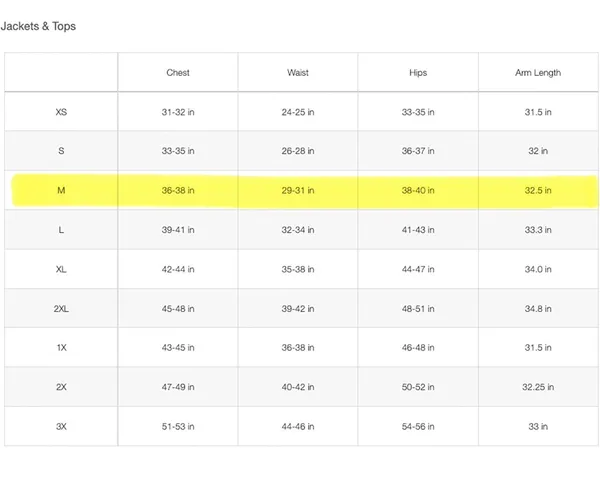This screenshot has height=481, width=600.
Task: Click waist value 39-42 in
Action: 298,309
